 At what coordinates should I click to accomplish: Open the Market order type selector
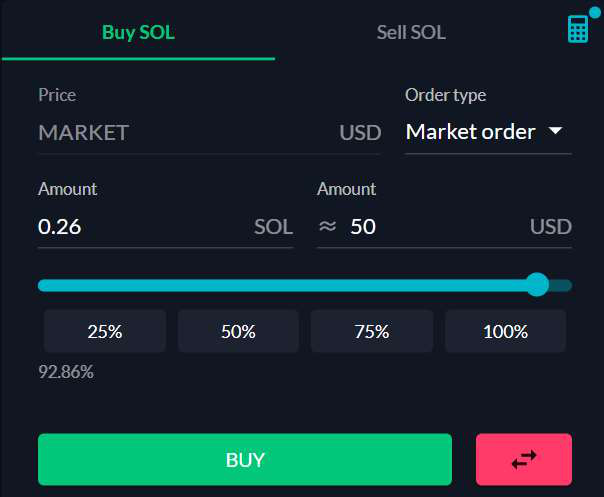(488, 132)
